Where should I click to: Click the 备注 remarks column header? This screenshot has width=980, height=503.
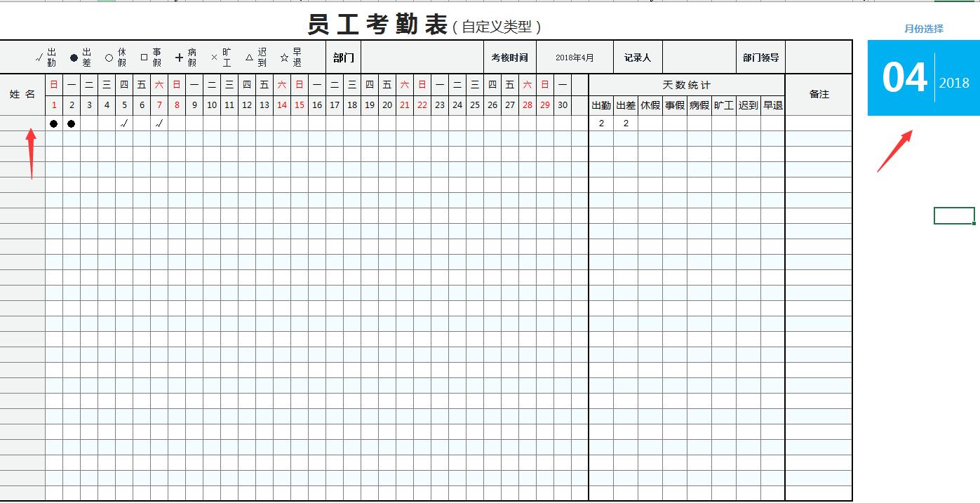(819, 93)
